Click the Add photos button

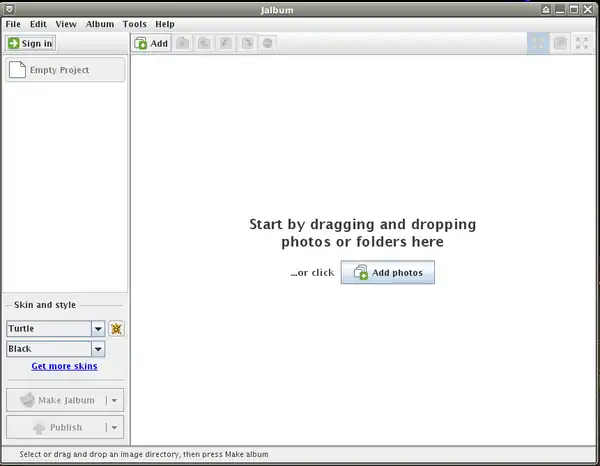click(x=388, y=273)
